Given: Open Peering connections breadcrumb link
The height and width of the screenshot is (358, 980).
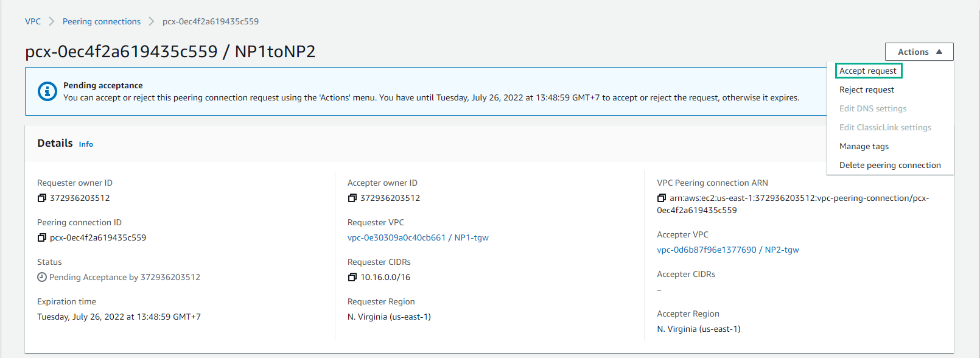Looking at the screenshot, I should click(102, 21).
